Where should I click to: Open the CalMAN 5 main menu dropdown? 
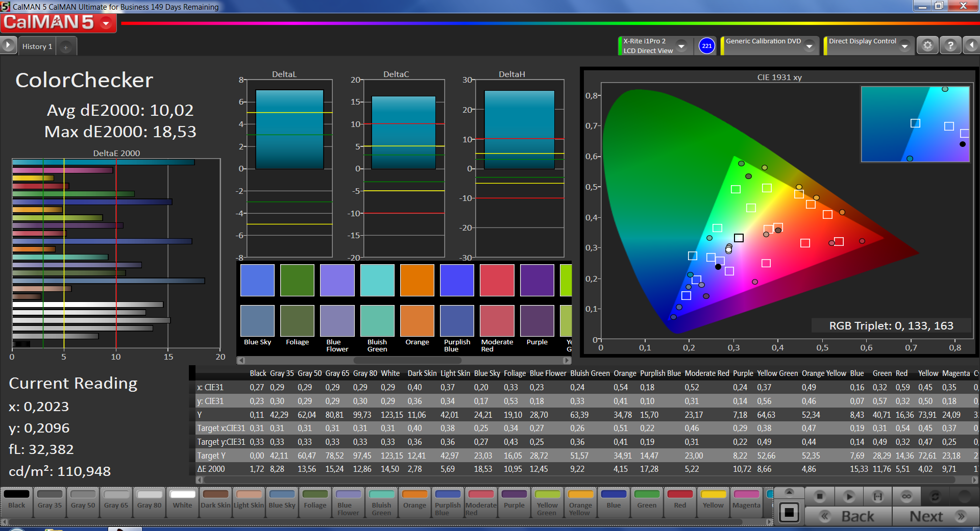point(106,23)
